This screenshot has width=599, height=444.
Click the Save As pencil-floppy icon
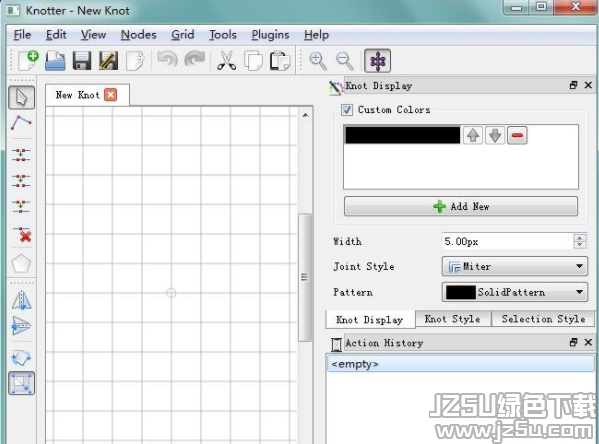pyautogui.click(x=108, y=60)
